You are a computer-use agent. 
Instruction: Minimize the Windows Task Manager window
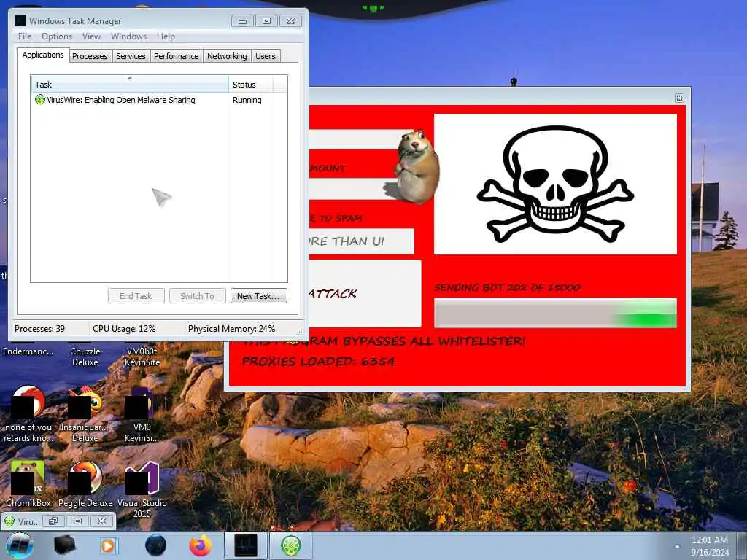click(242, 20)
